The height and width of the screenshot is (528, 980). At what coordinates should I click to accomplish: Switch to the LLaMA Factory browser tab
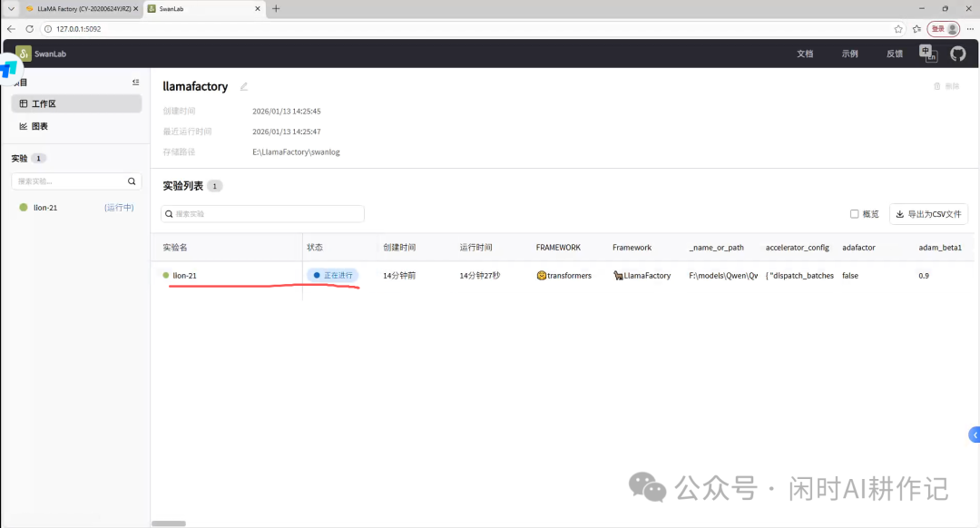click(77, 9)
